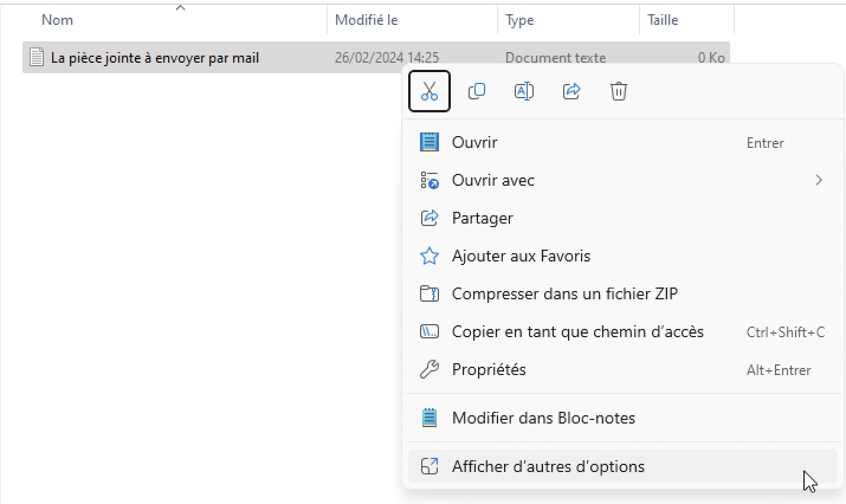Viewport: 846px width, 504px height.
Task: Click the sort arrow above Nom column
Action: click(180, 7)
